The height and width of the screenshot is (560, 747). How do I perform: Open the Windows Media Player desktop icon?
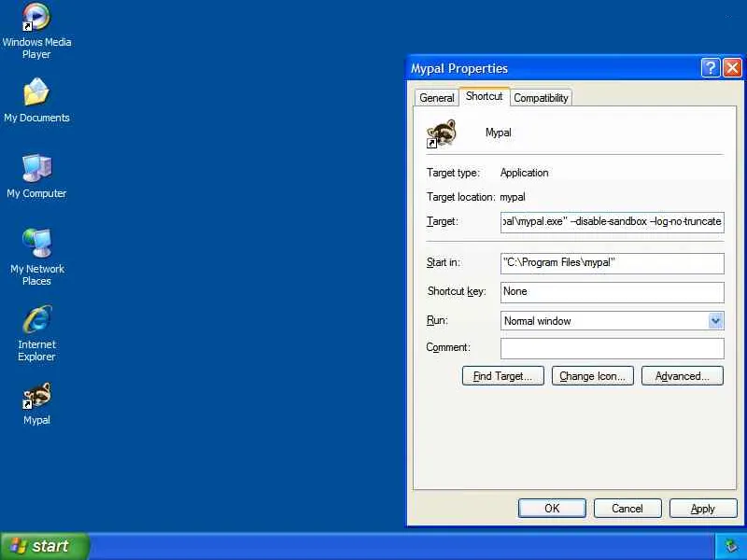pos(36,31)
